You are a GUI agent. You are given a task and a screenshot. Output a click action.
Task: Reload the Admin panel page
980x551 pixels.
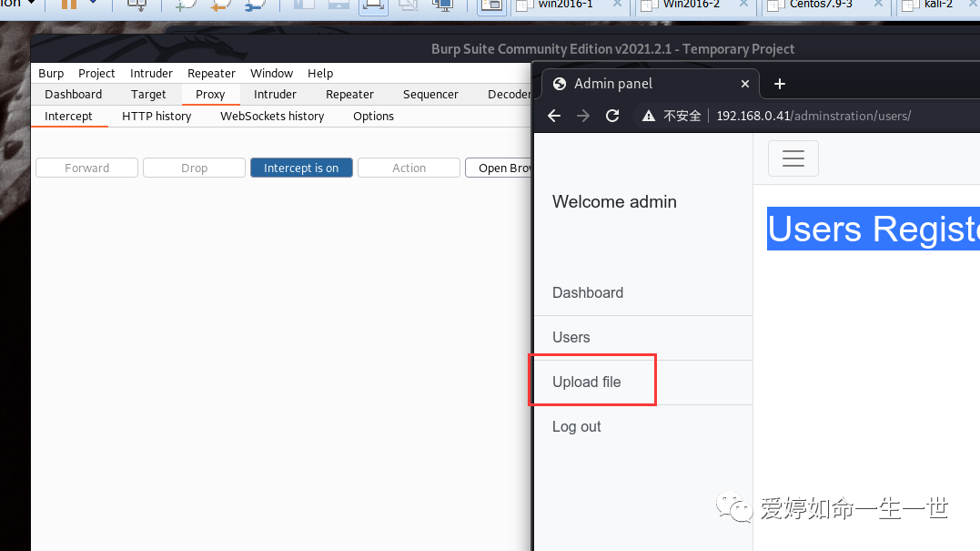click(x=612, y=116)
